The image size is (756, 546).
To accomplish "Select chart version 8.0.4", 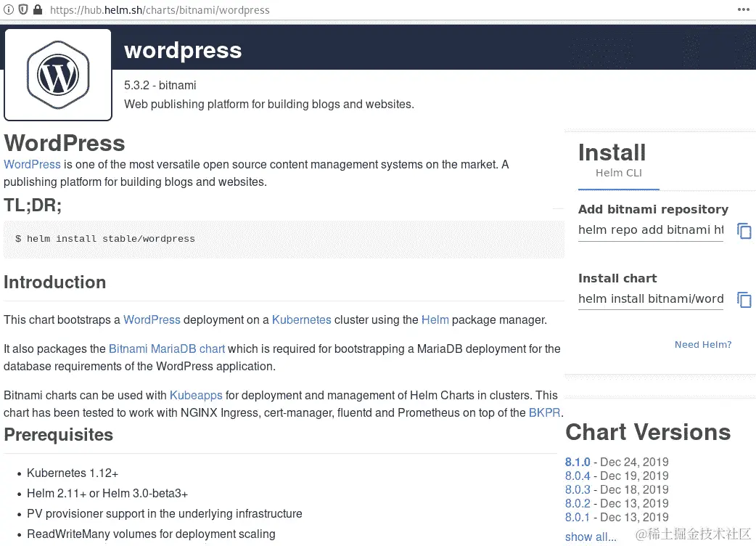I will pyautogui.click(x=578, y=476).
